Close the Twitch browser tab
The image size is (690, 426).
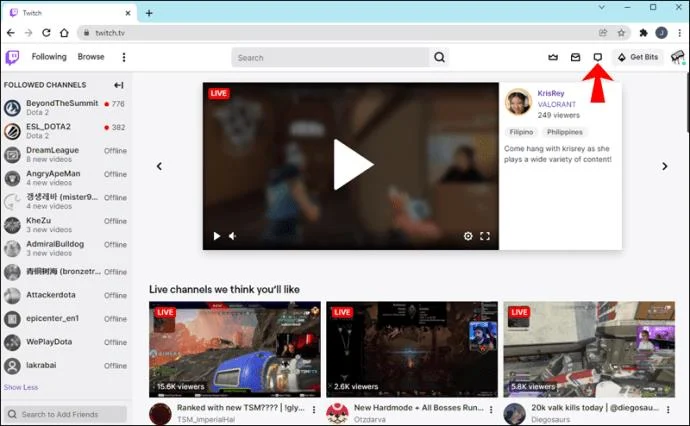[128, 13]
